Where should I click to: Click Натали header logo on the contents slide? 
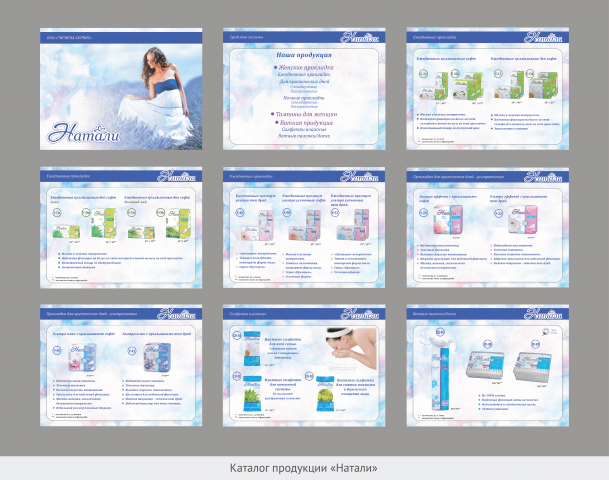click(x=359, y=37)
